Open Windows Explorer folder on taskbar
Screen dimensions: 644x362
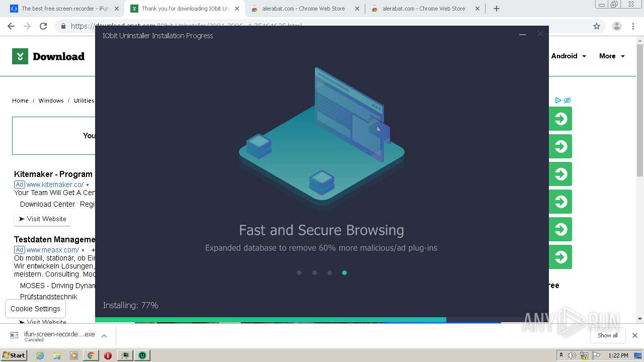click(x=57, y=355)
